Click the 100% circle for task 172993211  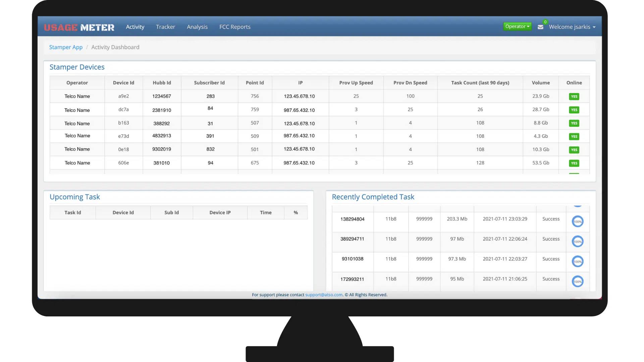(x=577, y=282)
